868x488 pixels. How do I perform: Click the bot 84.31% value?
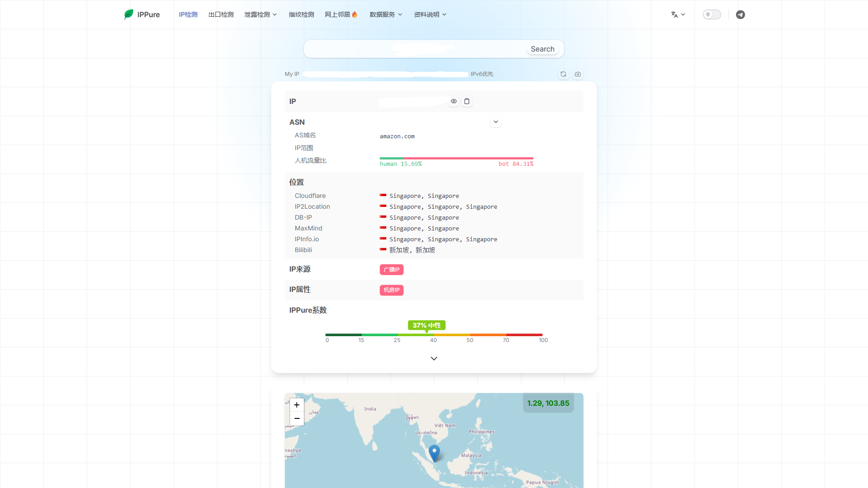[516, 164]
